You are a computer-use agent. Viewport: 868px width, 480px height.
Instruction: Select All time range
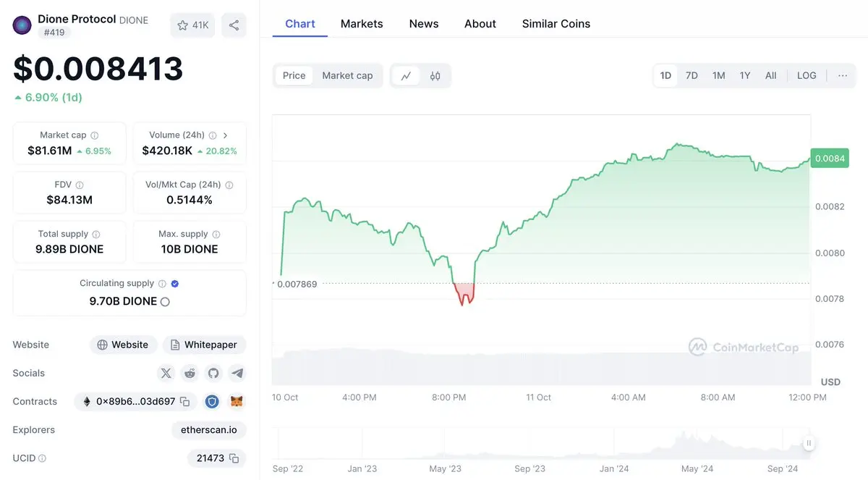pos(771,75)
